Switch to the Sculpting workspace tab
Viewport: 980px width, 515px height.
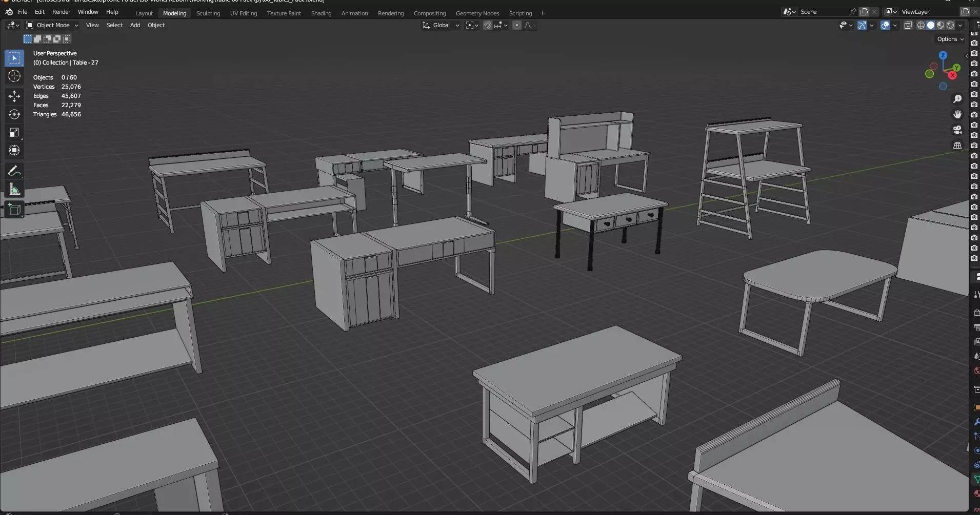point(208,13)
